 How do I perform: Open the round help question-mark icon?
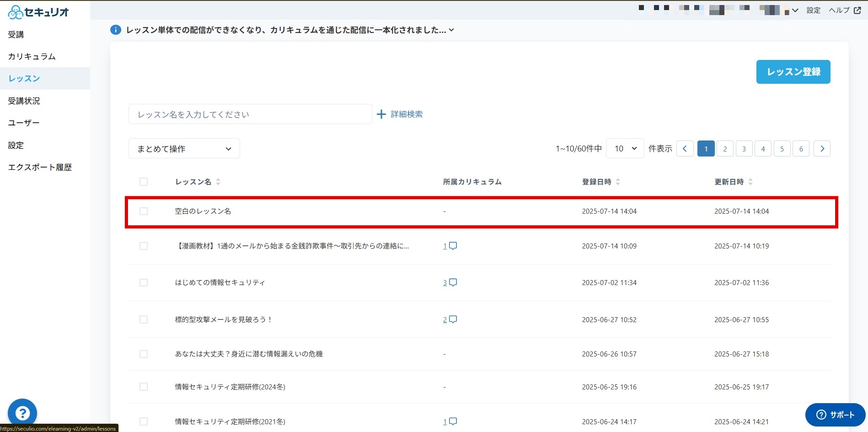click(22, 413)
